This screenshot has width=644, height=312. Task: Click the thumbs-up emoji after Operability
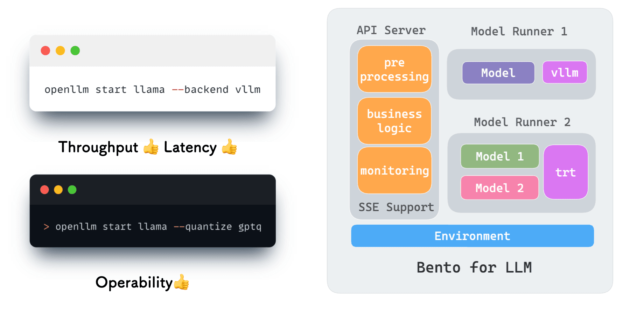181,282
